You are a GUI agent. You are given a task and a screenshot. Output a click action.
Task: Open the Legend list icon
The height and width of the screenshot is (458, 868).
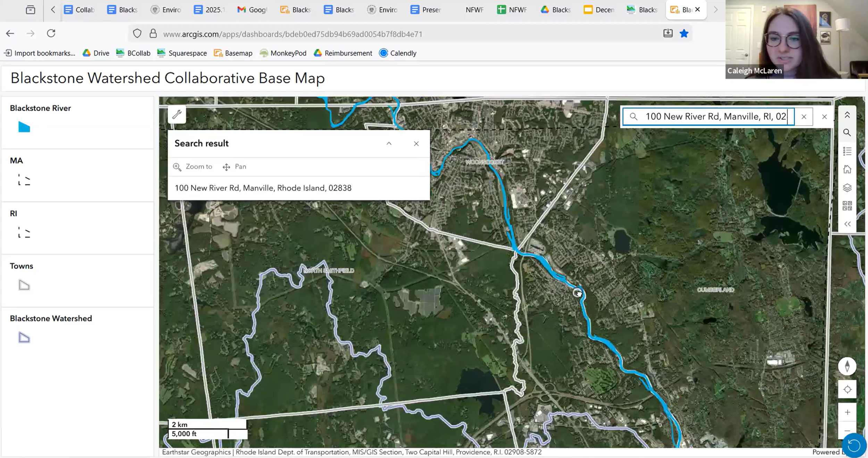(847, 151)
